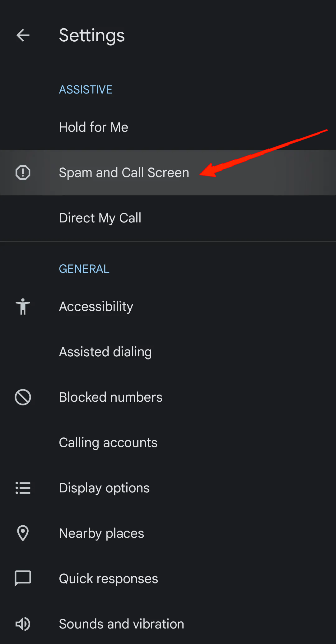Image resolution: width=336 pixels, height=644 pixels.
Task: Click the Spam and Call Screen warning icon
Action: (23, 172)
